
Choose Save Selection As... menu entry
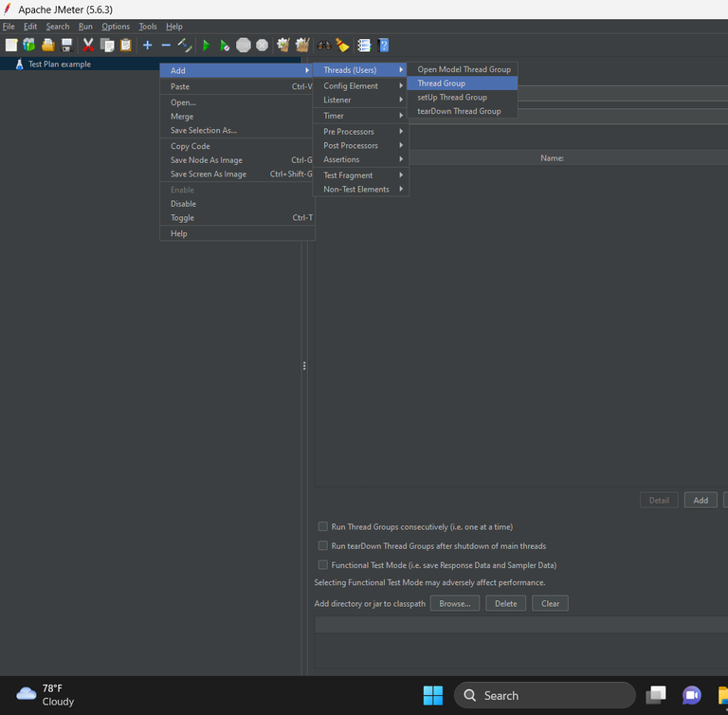pos(204,131)
